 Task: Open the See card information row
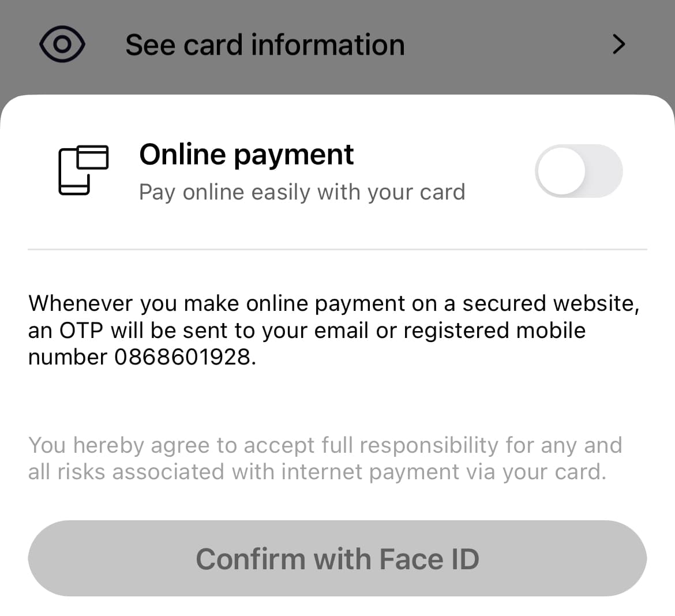tap(265, 45)
